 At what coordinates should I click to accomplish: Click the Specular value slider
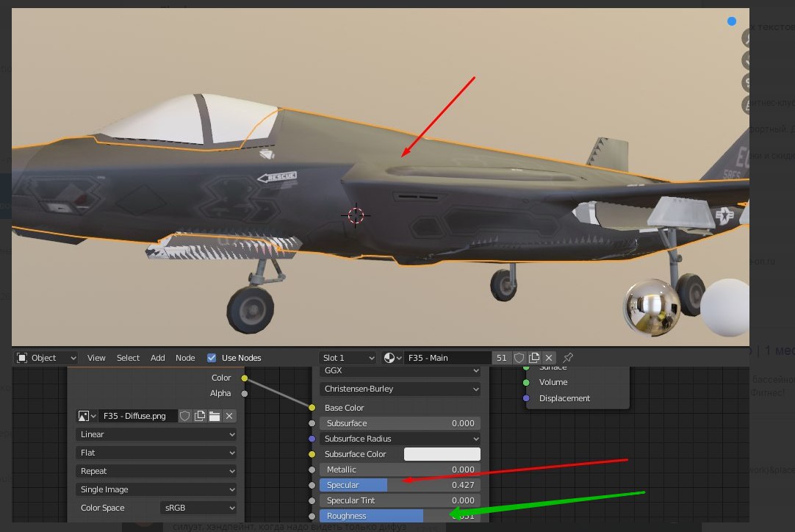400,486
